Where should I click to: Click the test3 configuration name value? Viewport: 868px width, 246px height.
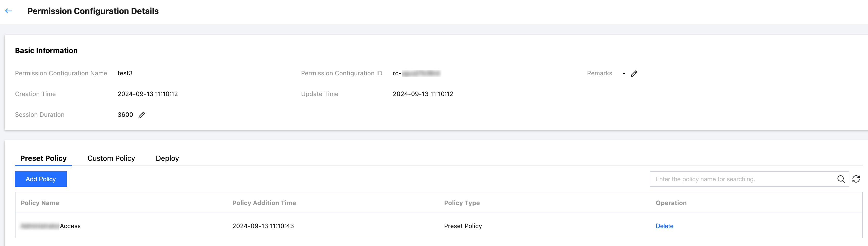pos(125,73)
